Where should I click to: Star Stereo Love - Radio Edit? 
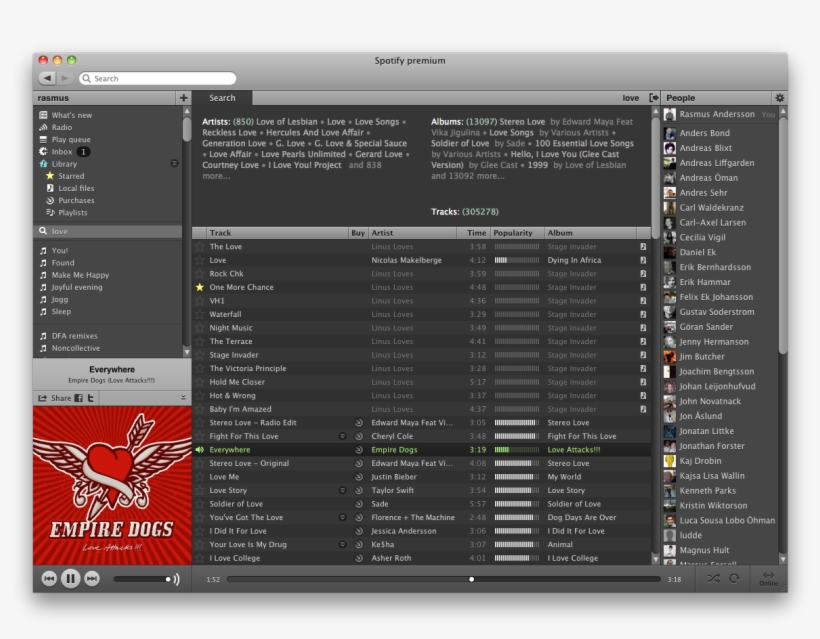[x=199, y=423]
